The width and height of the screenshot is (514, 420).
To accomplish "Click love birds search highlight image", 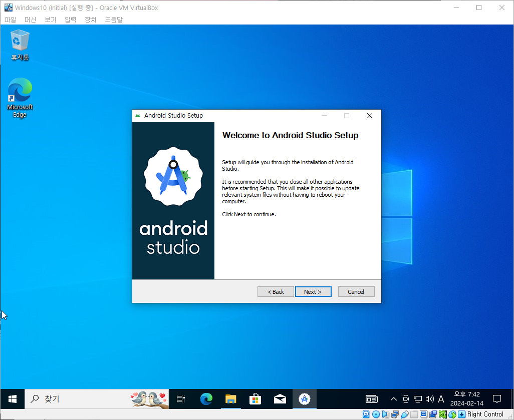I will click(x=149, y=398).
